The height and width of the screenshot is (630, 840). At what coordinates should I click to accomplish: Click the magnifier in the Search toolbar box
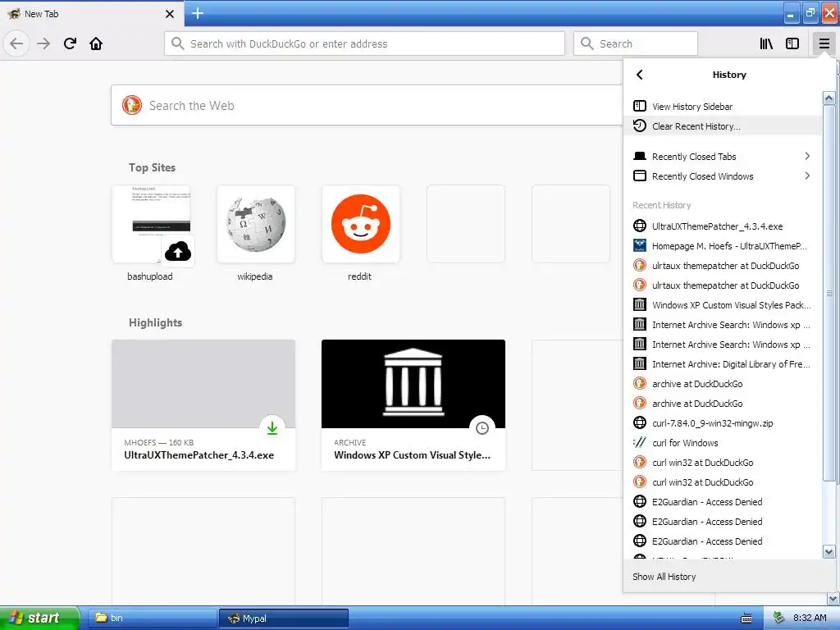(x=587, y=43)
